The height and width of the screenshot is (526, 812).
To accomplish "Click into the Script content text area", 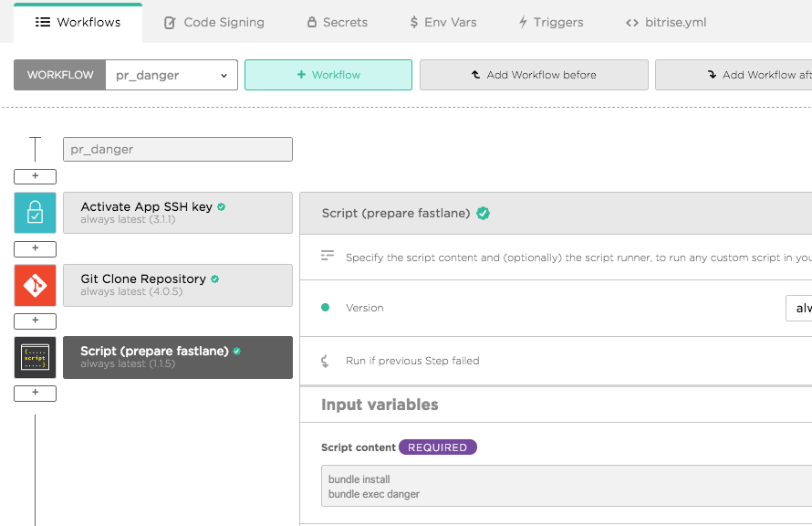I will tap(567, 486).
